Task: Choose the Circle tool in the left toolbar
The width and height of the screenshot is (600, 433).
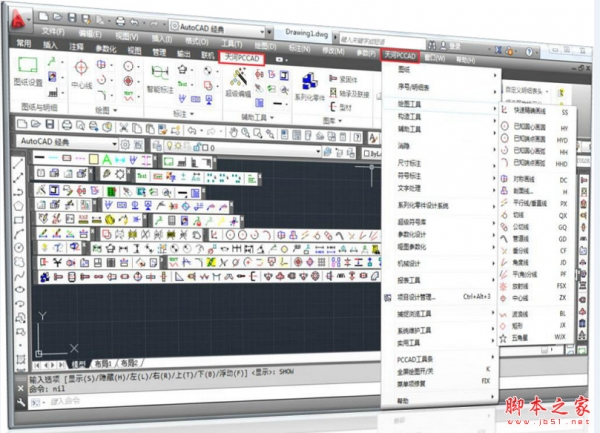Action: (19, 248)
